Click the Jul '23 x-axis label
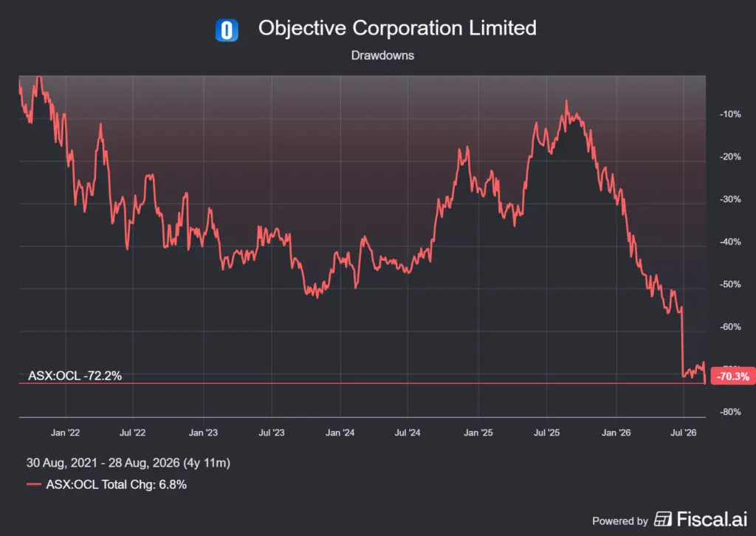Image resolution: width=756 pixels, height=536 pixels. [x=272, y=433]
